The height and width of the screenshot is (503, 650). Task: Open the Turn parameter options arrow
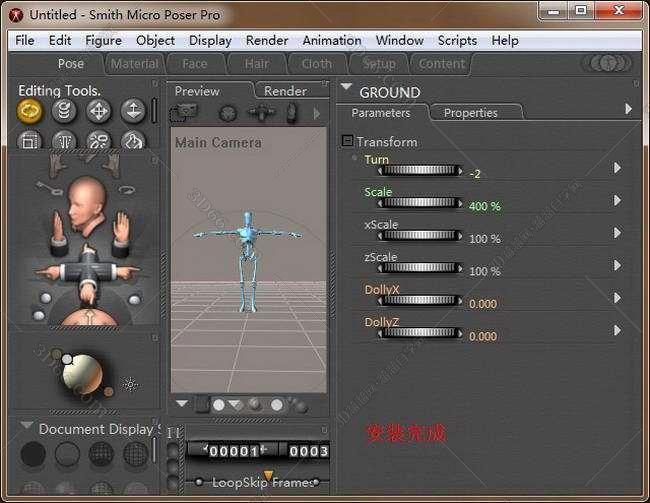click(617, 168)
